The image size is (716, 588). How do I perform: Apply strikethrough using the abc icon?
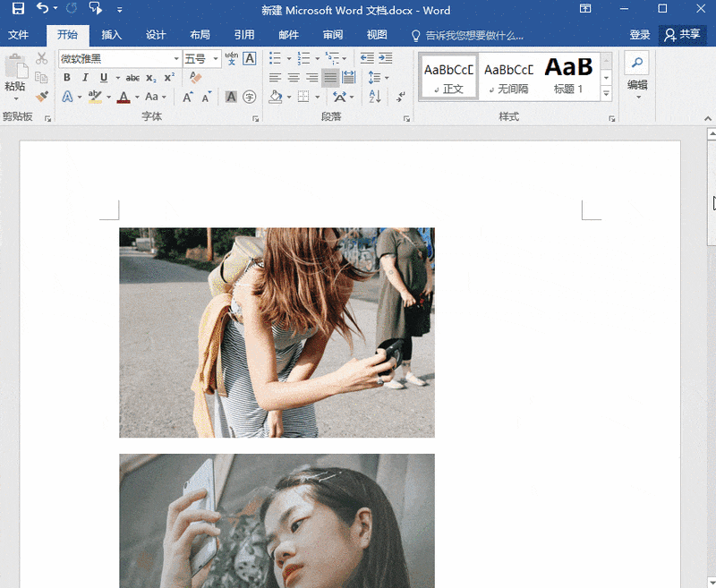[x=132, y=78]
